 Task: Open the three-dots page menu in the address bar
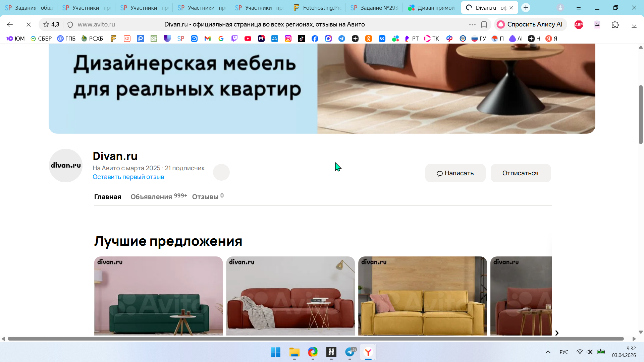(472, 24)
